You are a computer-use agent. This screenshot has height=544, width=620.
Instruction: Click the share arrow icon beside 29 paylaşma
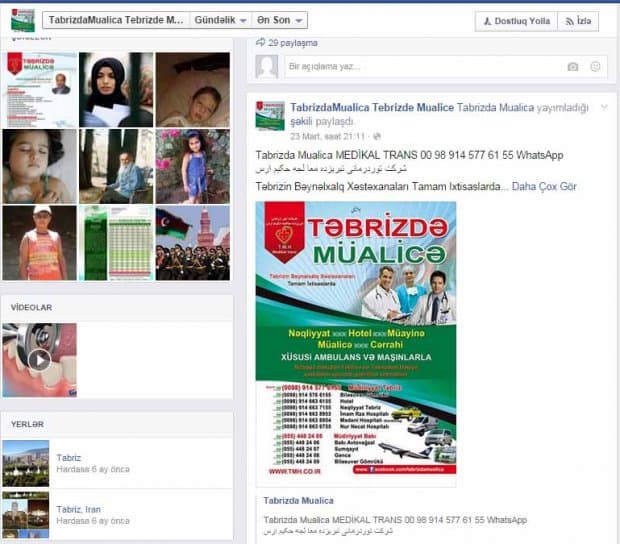pos(261,42)
